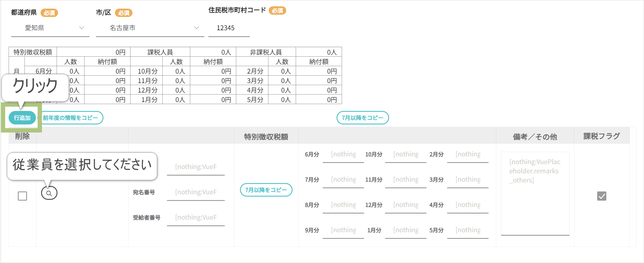Click the upper 7月以降をコピー button
Image resolution: width=644 pixels, height=263 pixels.
click(x=362, y=118)
